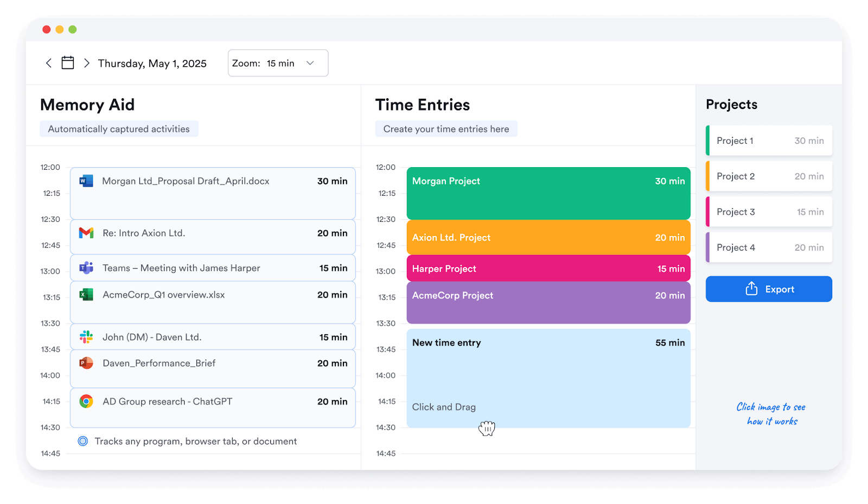The height and width of the screenshot is (504, 868).
Task: Select the Teams icon for Meeting with James Harper
Action: click(86, 267)
